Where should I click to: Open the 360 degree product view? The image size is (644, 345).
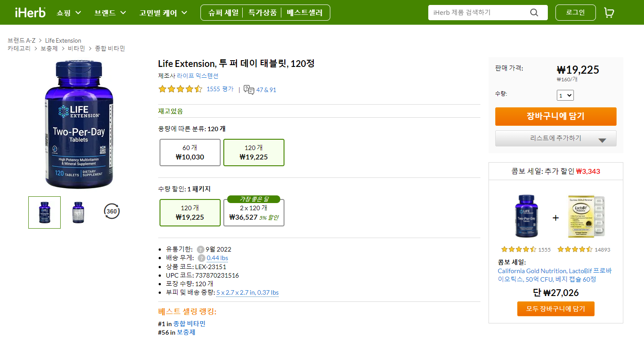[111, 211]
